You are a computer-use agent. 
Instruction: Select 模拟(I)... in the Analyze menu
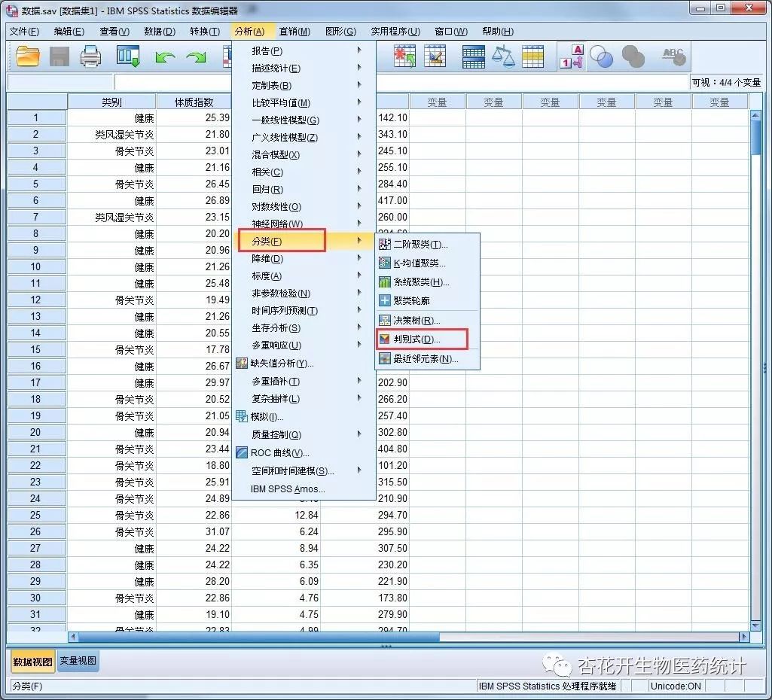(x=304, y=417)
